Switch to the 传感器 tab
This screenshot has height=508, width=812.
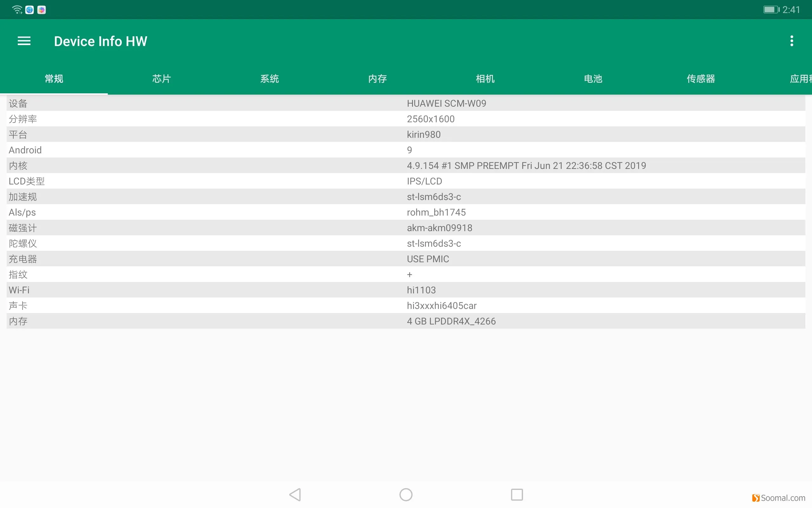pyautogui.click(x=701, y=79)
